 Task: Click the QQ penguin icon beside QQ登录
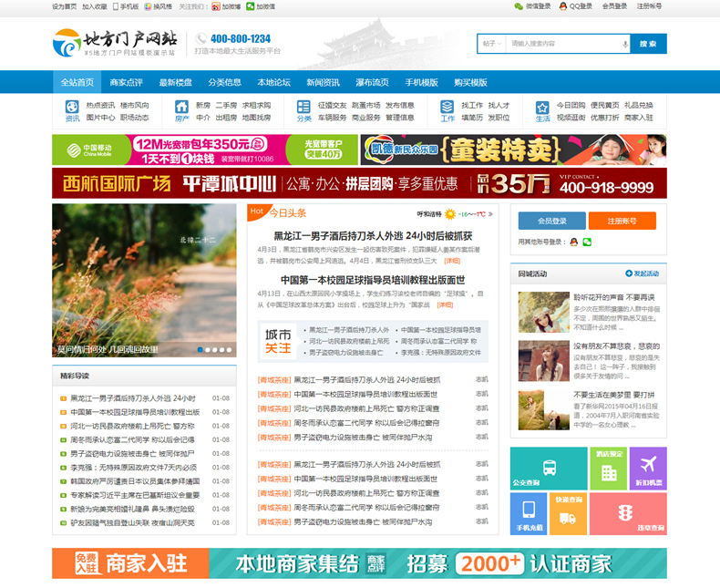[x=563, y=6]
